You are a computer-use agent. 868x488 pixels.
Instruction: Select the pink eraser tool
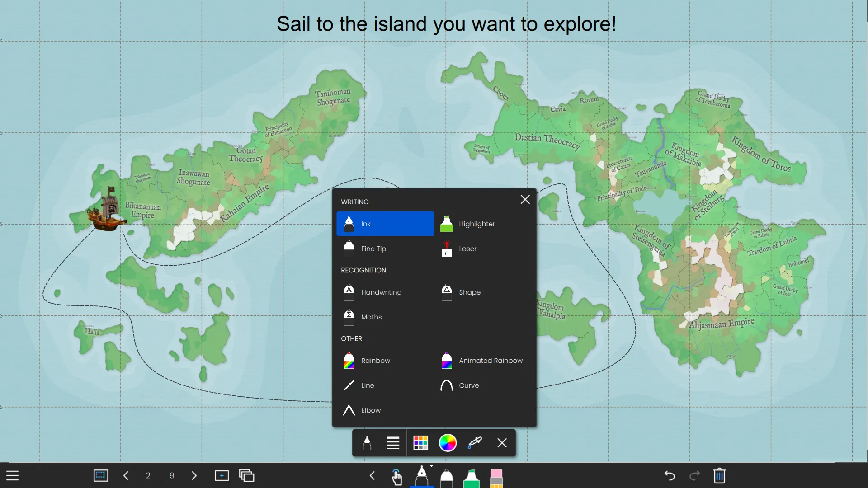point(496,478)
